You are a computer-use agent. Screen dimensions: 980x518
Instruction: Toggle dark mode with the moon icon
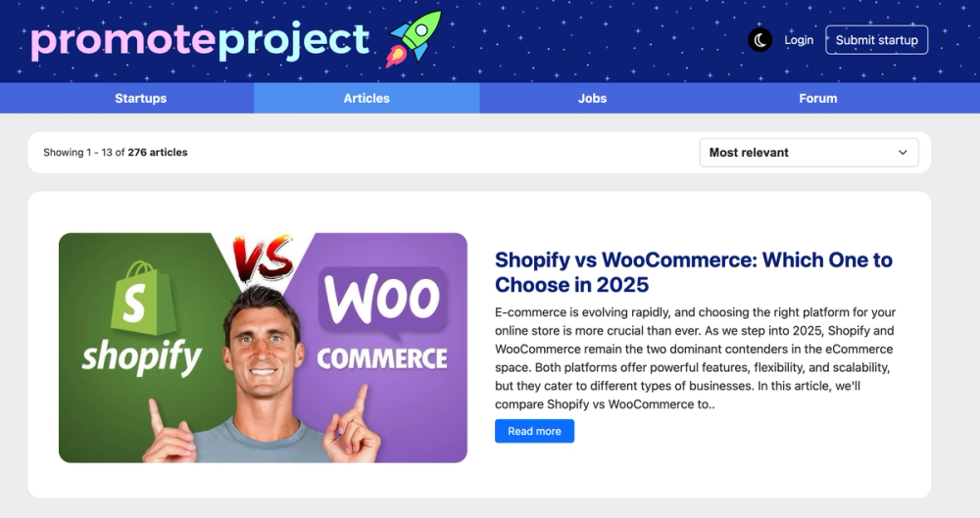click(x=760, y=40)
